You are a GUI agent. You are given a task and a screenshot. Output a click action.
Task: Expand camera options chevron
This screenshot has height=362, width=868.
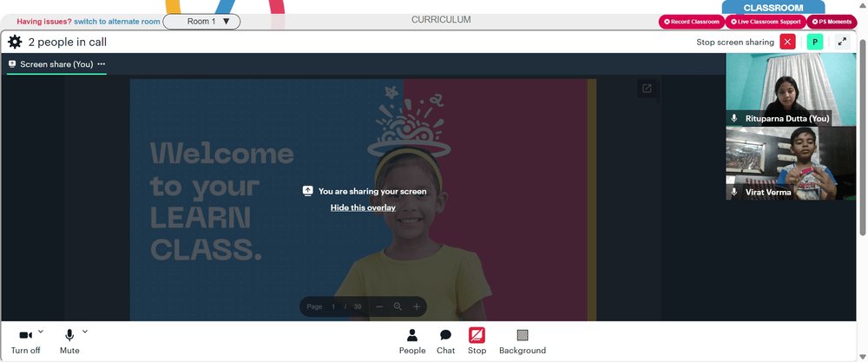click(41, 332)
